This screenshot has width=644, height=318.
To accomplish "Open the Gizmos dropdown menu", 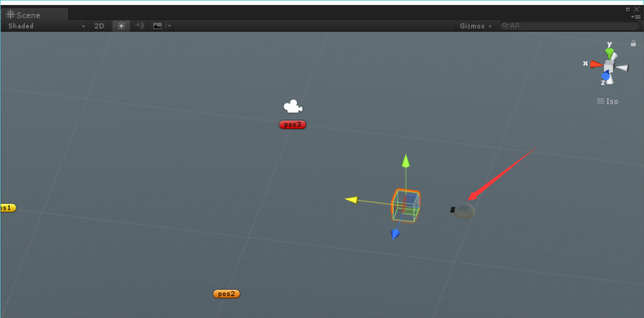I will pyautogui.click(x=476, y=26).
